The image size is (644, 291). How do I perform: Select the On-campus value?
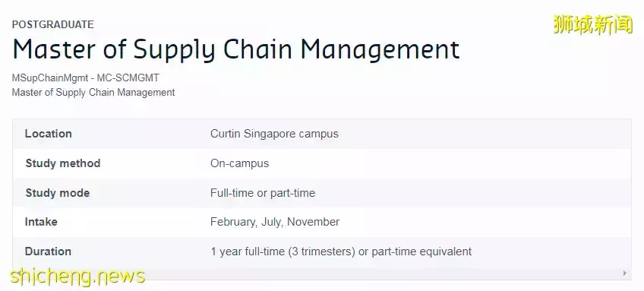pos(239,163)
